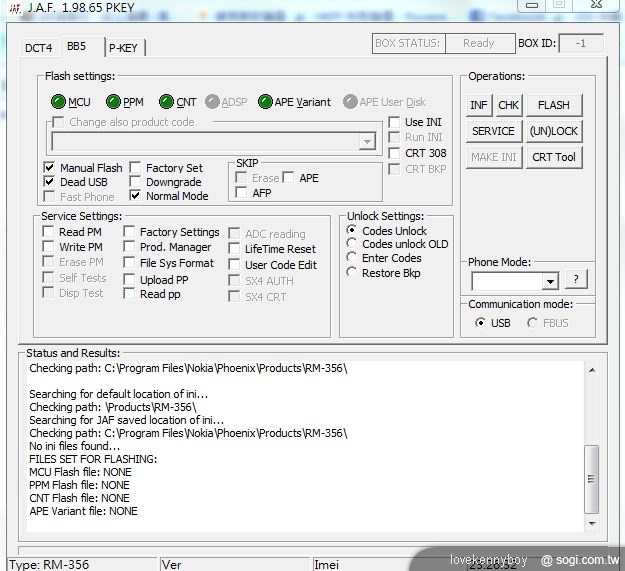The width and height of the screenshot is (625, 571).
Task: Enable the Write PM checkbox
Action: 48,246
